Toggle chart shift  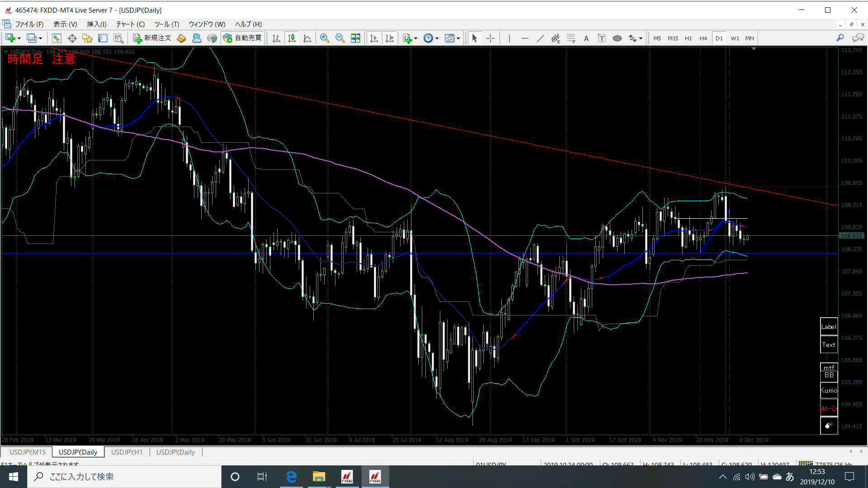[x=389, y=38]
